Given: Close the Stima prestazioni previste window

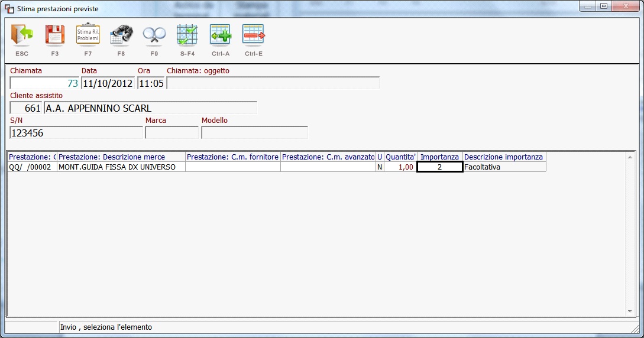Looking at the screenshot, I should click(626, 6).
